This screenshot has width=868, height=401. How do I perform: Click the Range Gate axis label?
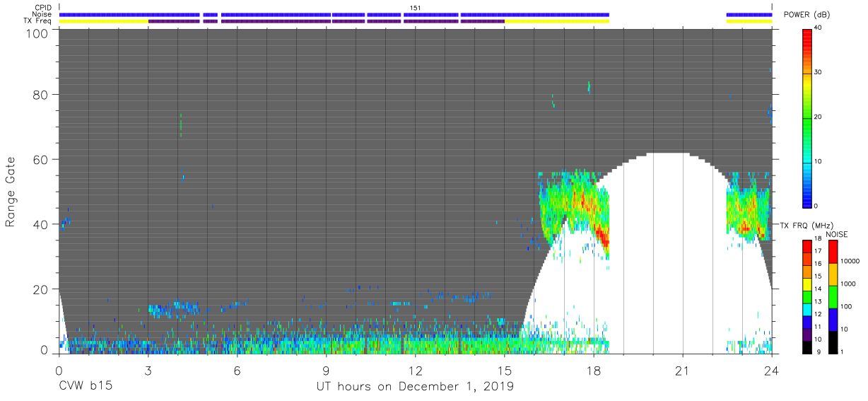click(11, 192)
